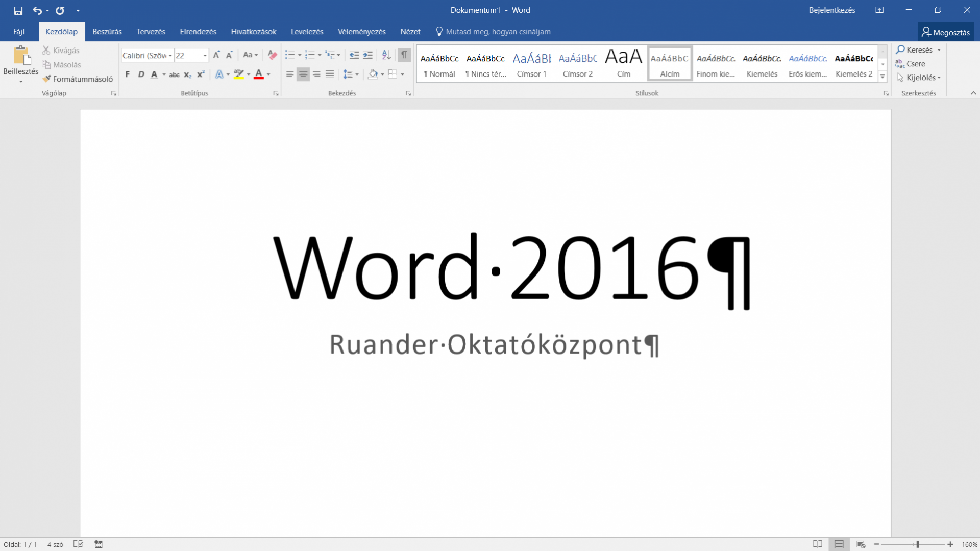Expand the styles gallery More arrow
980x551 pixels.
(883, 77)
